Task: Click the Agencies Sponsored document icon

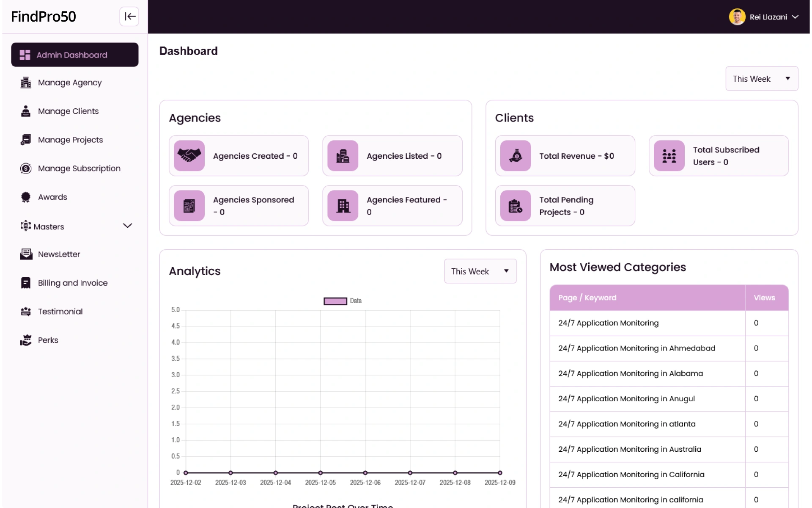Action: point(189,206)
